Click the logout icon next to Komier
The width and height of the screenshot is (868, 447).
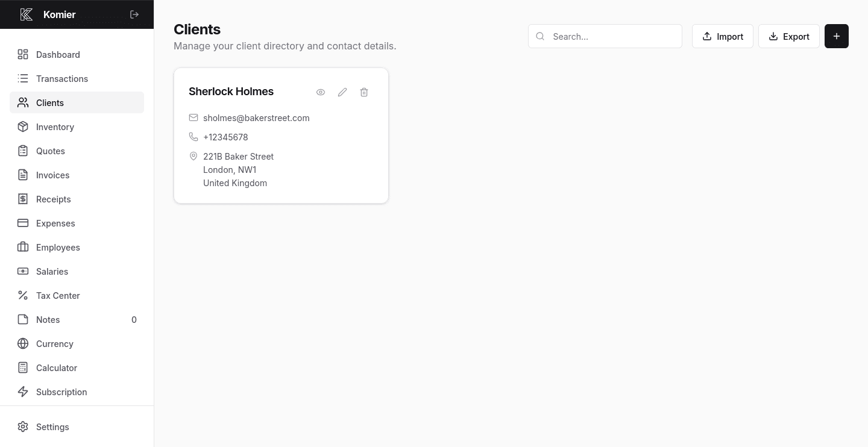click(134, 14)
